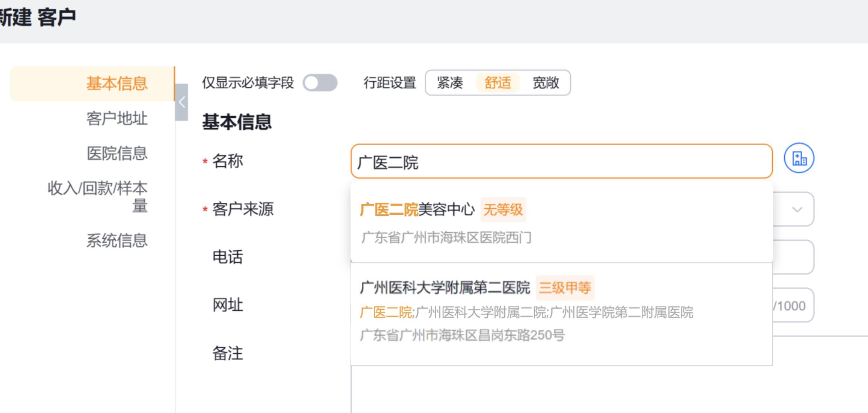Viewport: 868px width, 413px height.
Task: Choose 广州医科大学附属第二医院 suggestion
Action: click(x=445, y=288)
